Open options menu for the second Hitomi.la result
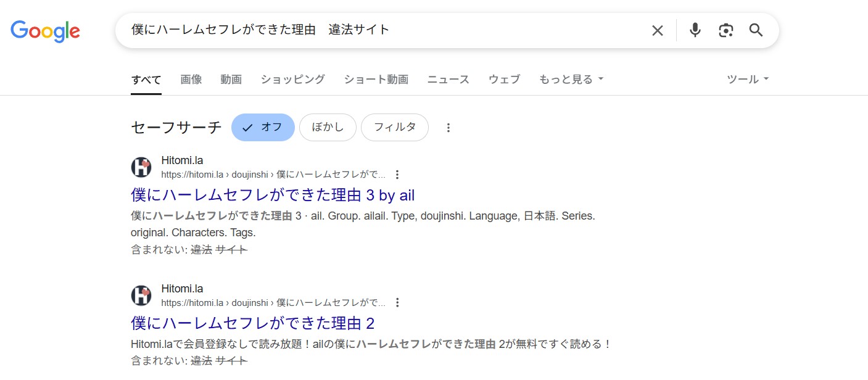This screenshot has height=380, width=868. coord(397,302)
